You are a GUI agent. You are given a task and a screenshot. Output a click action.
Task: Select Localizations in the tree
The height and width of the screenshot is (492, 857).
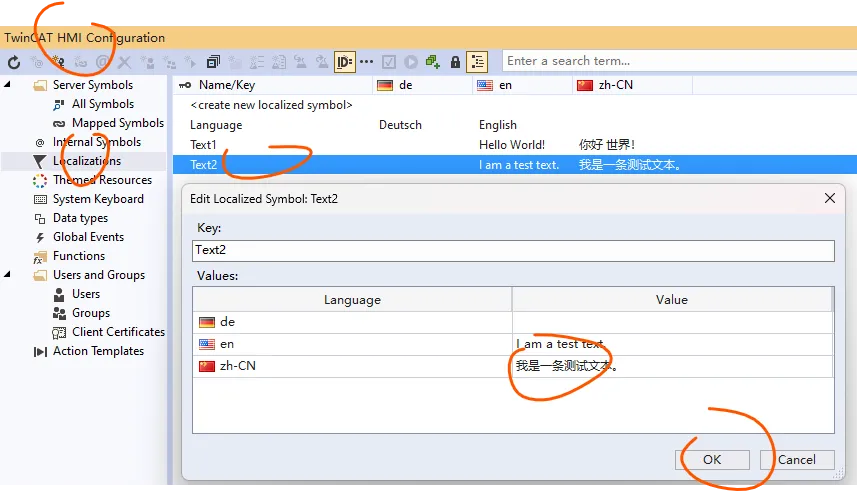(87, 161)
